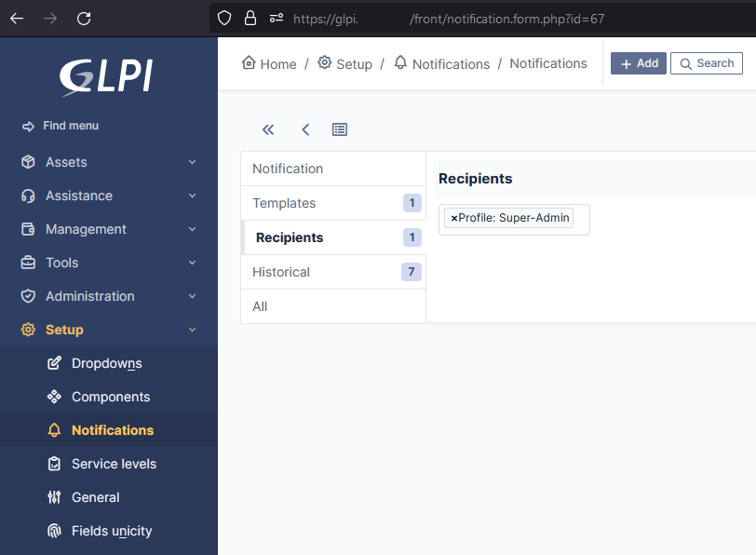Collapse the Assets section chevron
The image size is (756, 555).
[x=192, y=161]
